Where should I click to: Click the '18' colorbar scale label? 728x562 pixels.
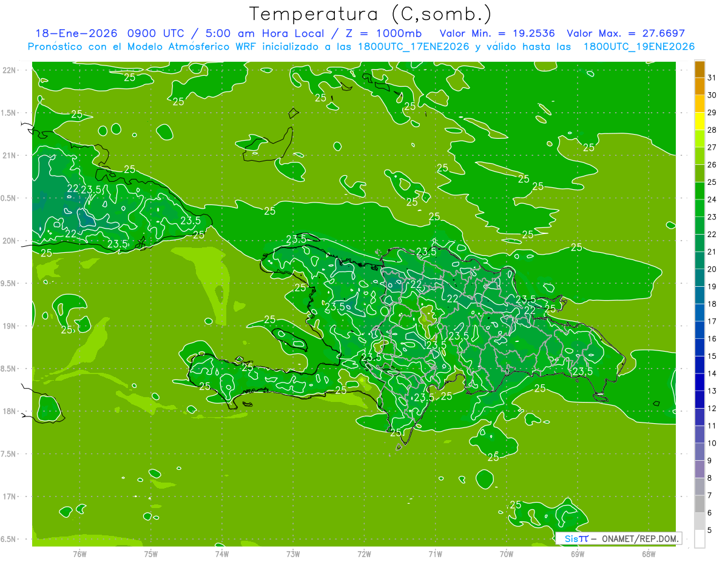(712, 304)
